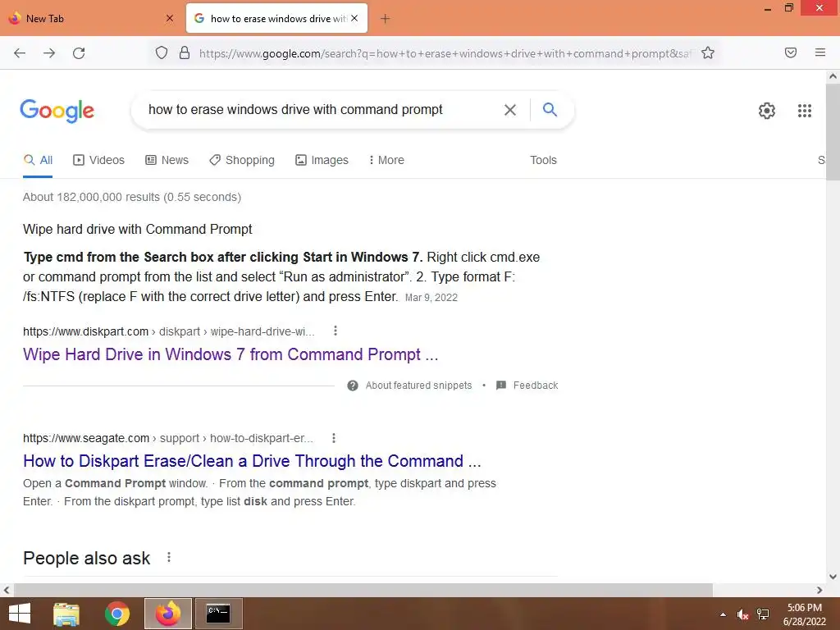Viewport: 840px width, 630px height.
Task: Open network status tray icon
Action: [763, 614]
